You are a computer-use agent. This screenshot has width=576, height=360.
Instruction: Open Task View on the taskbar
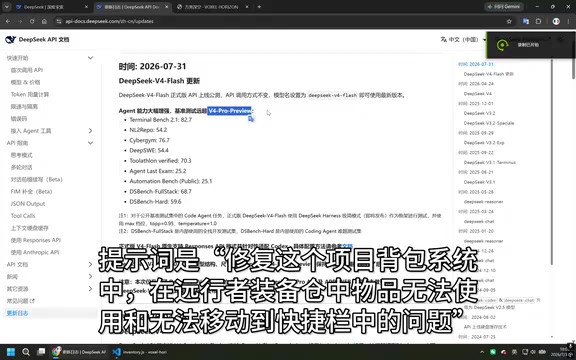click(x=41, y=352)
